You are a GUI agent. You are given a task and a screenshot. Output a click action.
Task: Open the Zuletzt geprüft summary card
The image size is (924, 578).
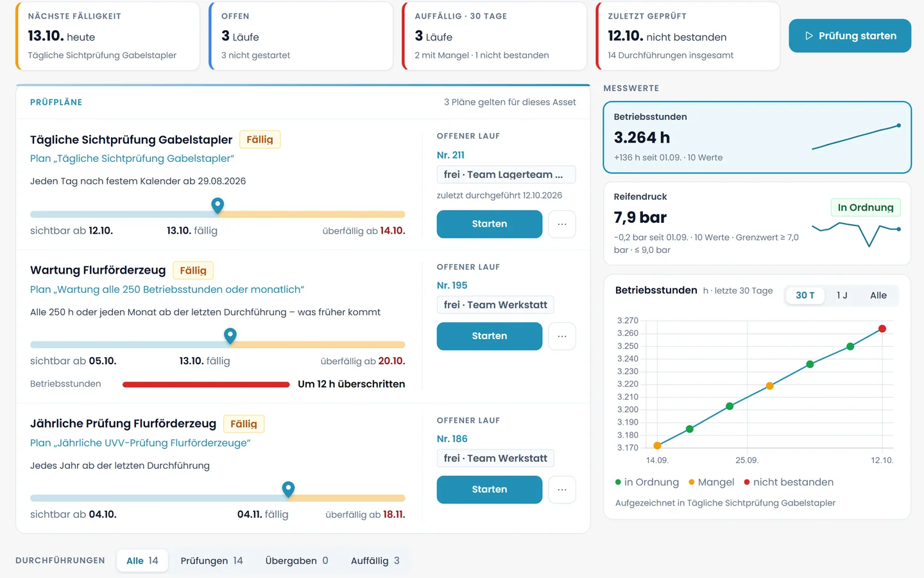pos(688,36)
